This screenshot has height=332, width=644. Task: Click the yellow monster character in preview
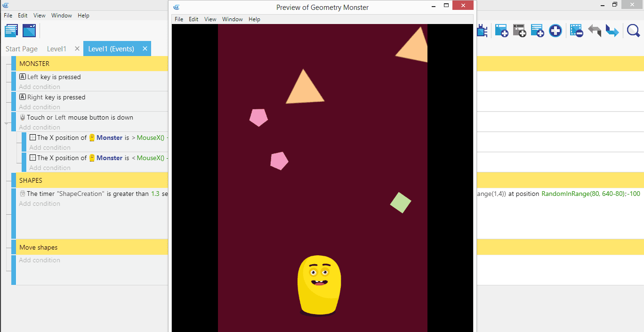coord(319,285)
